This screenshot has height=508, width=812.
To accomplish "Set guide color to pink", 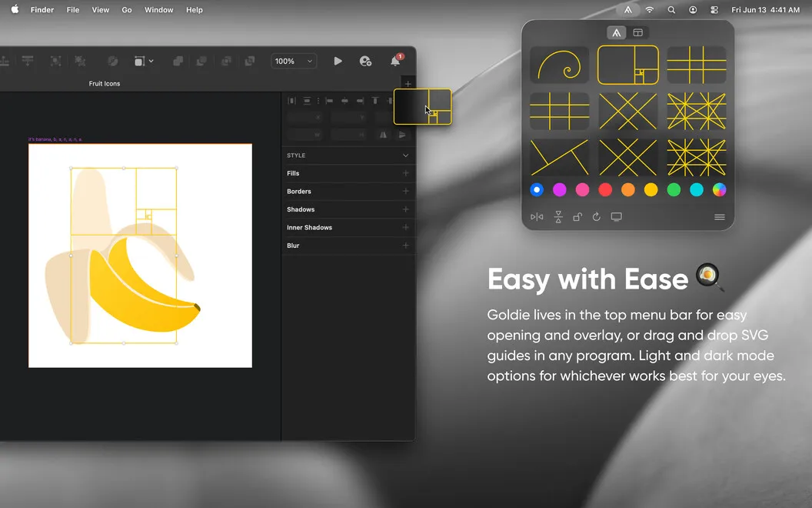I will pos(582,189).
